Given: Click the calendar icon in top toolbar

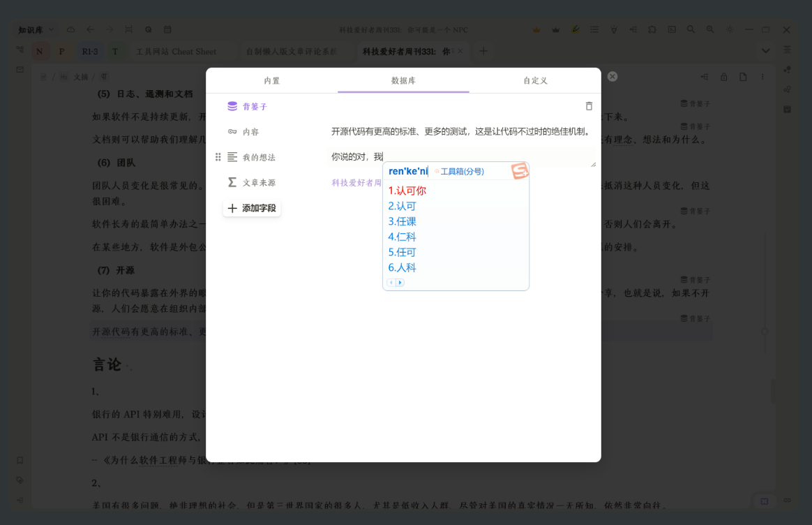Looking at the screenshot, I should coord(167,29).
